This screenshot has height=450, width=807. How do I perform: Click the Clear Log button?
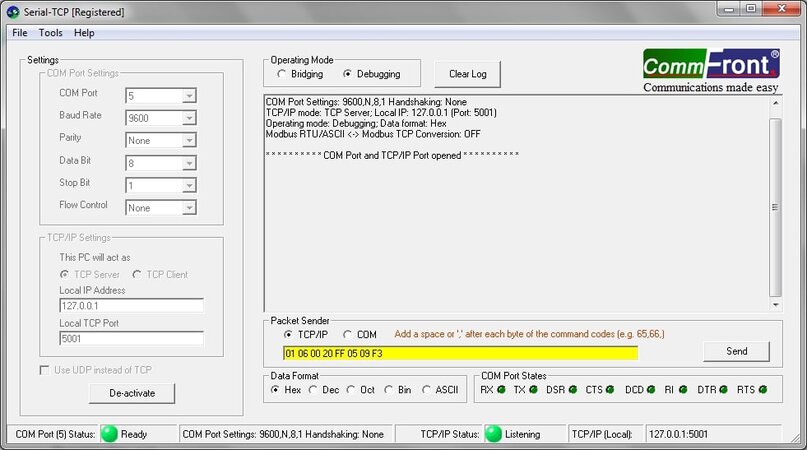(467, 74)
